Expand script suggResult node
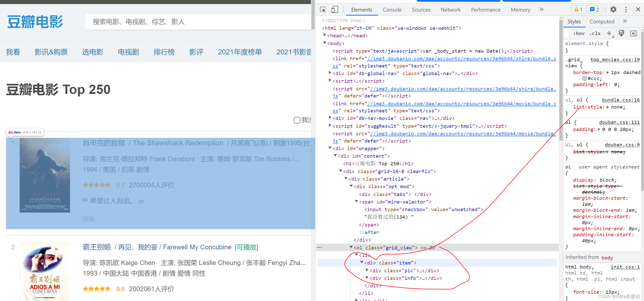This screenshot has height=301, width=644. (x=330, y=126)
